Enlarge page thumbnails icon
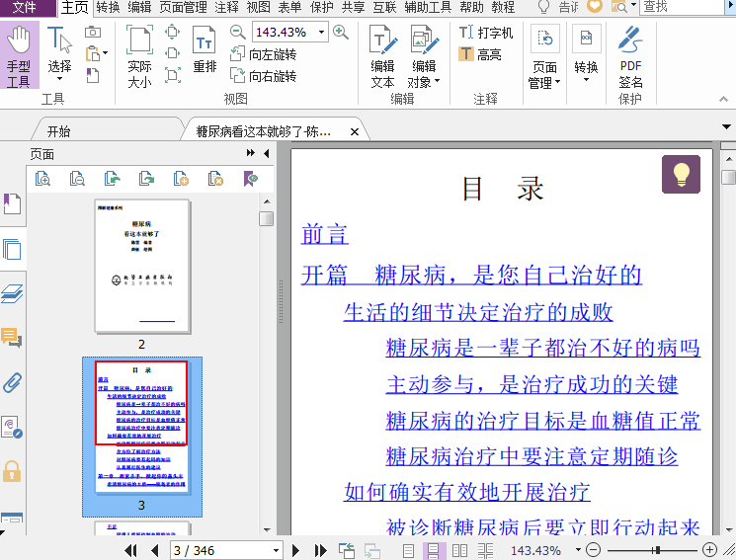 click(42, 179)
